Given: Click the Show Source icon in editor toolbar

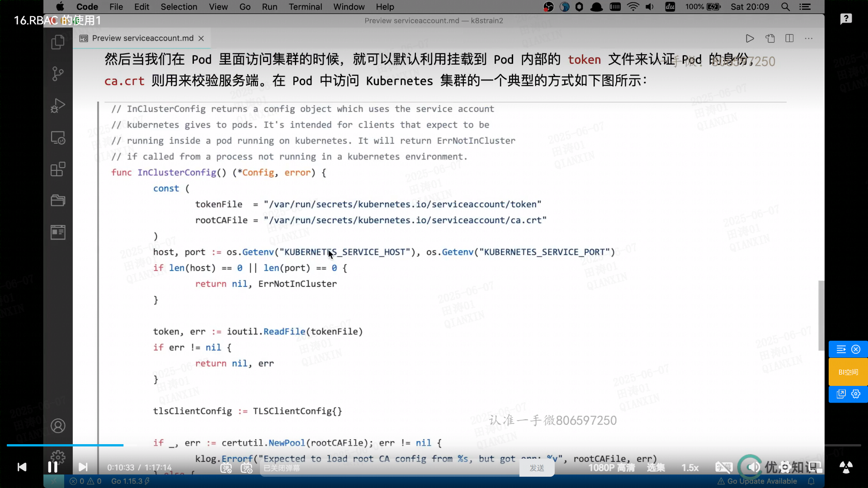Looking at the screenshot, I should (770, 38).
